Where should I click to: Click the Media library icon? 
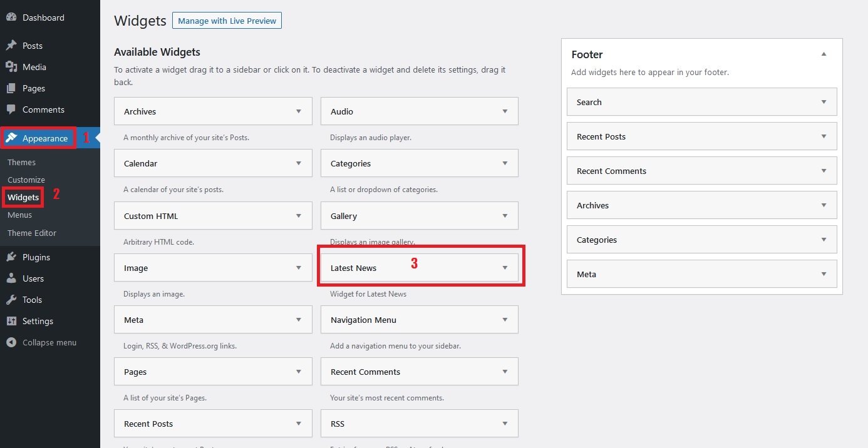pos(11,67)
